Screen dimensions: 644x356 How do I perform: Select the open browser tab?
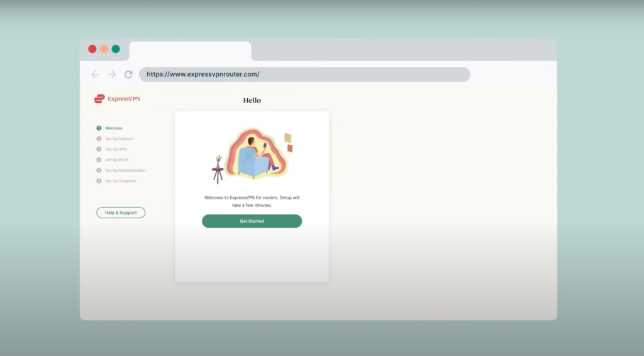190,51
